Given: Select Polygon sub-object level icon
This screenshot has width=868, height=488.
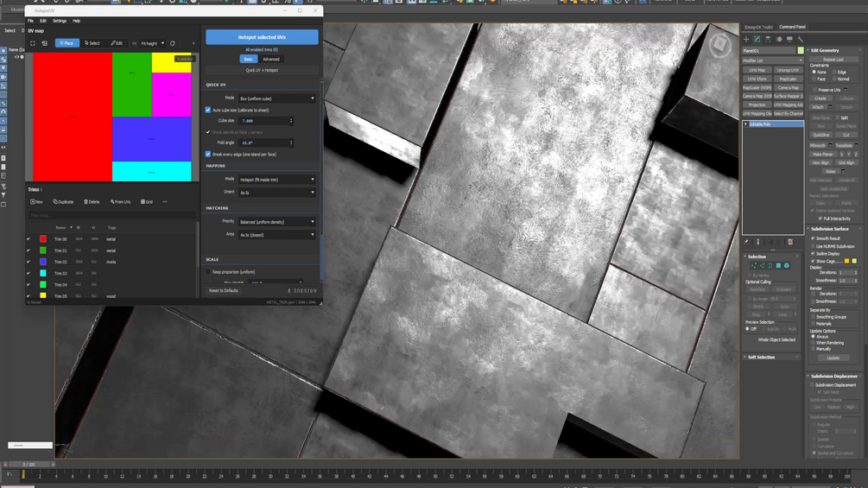Looking at the screenshot, I should pyautogui.click(x=778, y=265).
